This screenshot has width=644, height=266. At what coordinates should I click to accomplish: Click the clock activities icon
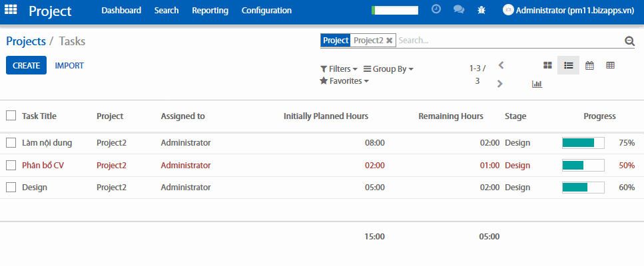pos(436,10)
